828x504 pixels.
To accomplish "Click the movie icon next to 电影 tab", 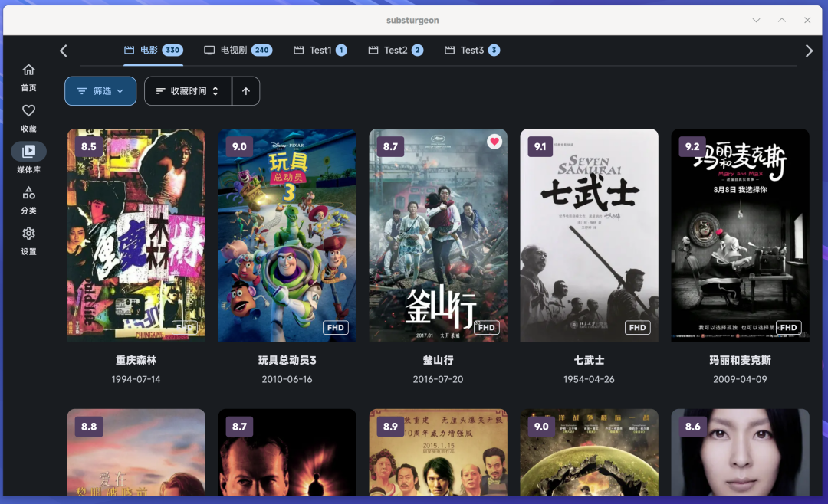I will 128,50.
